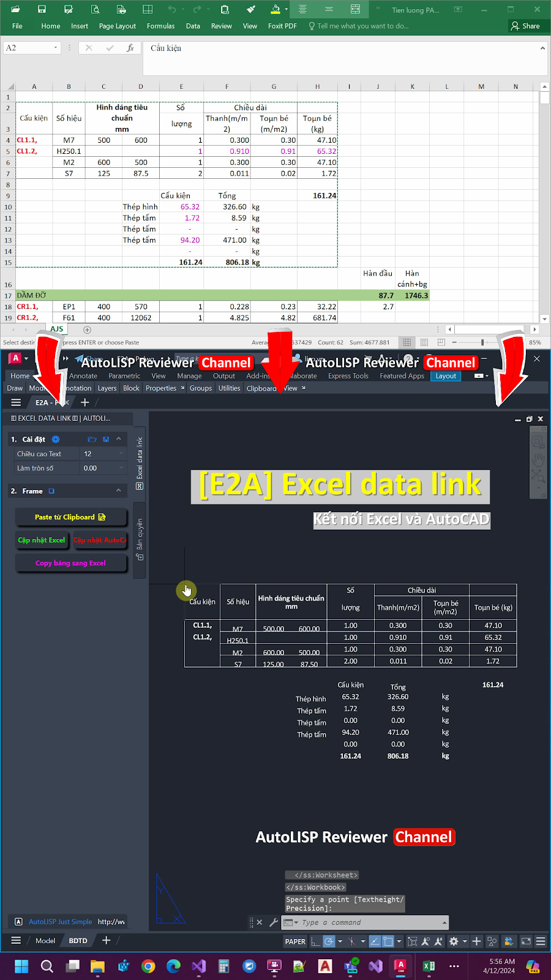Open the Page Layout tab in Excel
This screenshot has height=980, width=551.
(118, 26)
